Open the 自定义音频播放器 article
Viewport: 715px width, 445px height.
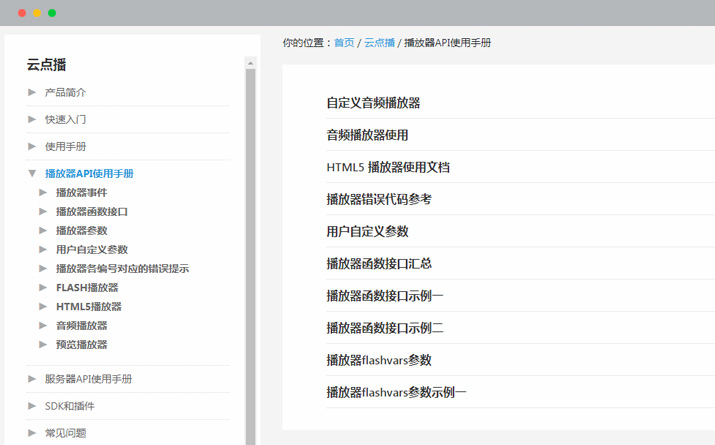373,103
